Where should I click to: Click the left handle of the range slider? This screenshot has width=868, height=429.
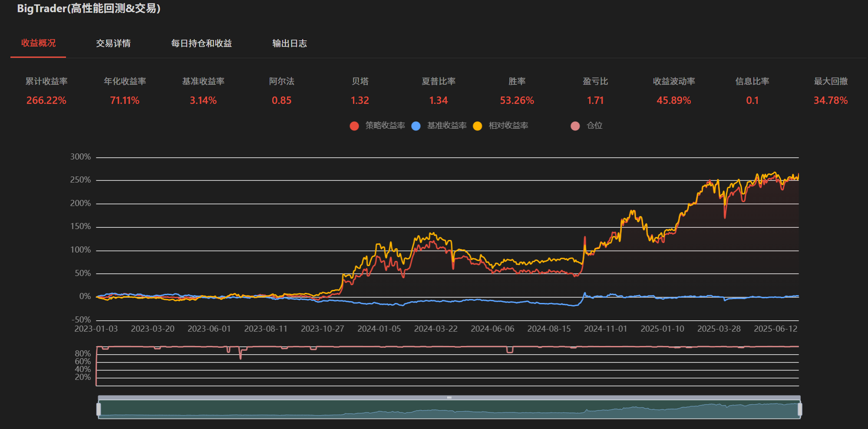(x=99, y=409)
